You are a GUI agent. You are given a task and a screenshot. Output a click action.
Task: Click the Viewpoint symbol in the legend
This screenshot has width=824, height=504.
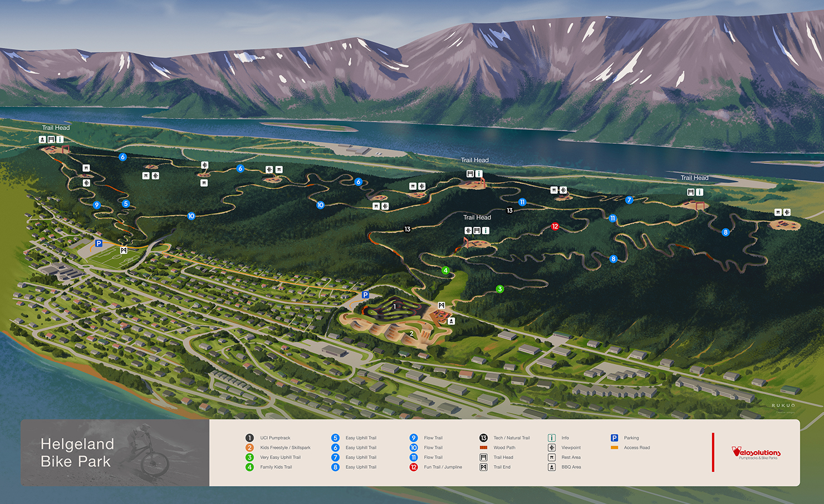tap(552, 447)
